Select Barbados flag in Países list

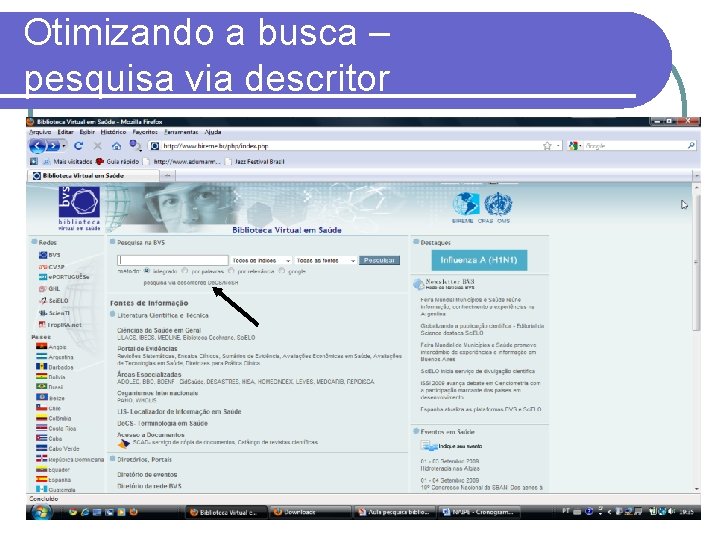coord(42,367)
